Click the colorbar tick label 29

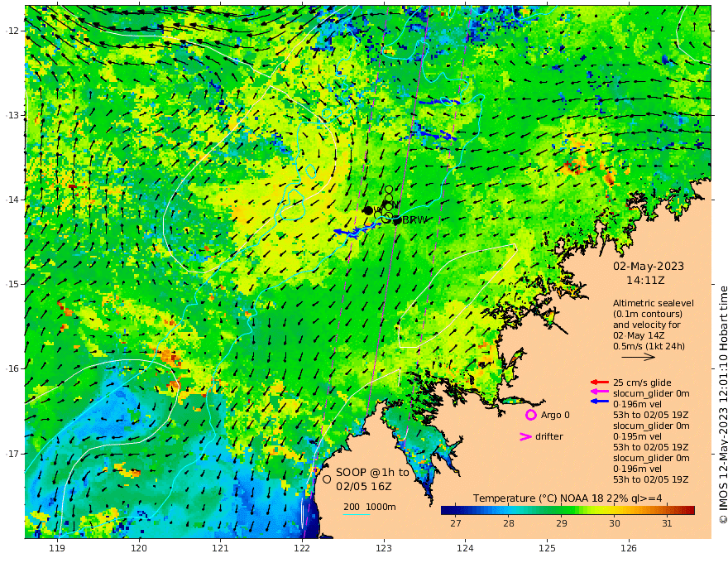562,523
